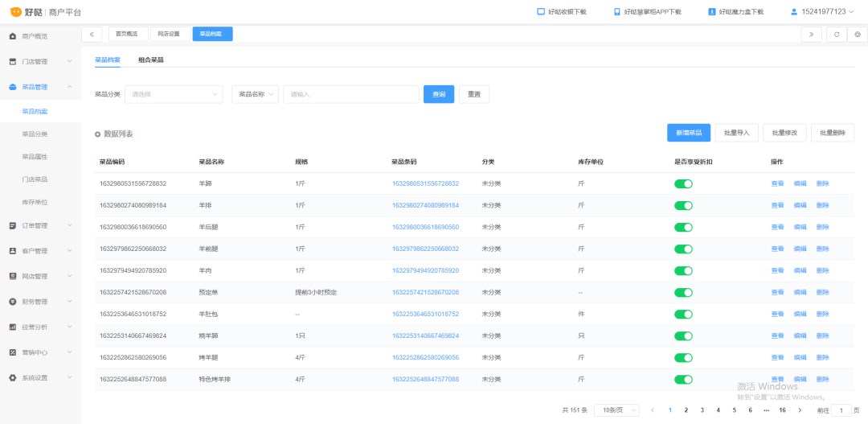Click the 好哒慧掌柜APP下载 phone icon

pos(616,11)
